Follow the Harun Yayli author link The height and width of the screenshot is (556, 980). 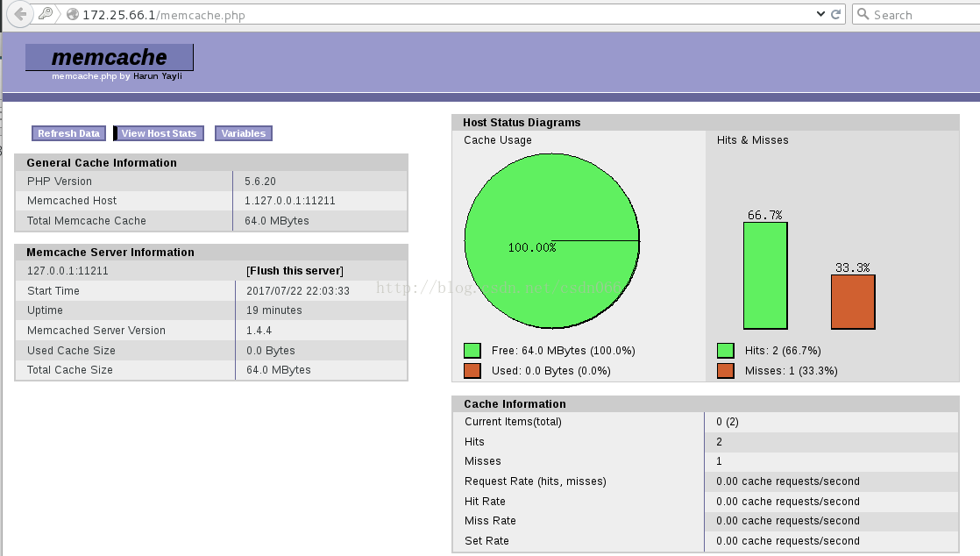(x=158, y=76)
